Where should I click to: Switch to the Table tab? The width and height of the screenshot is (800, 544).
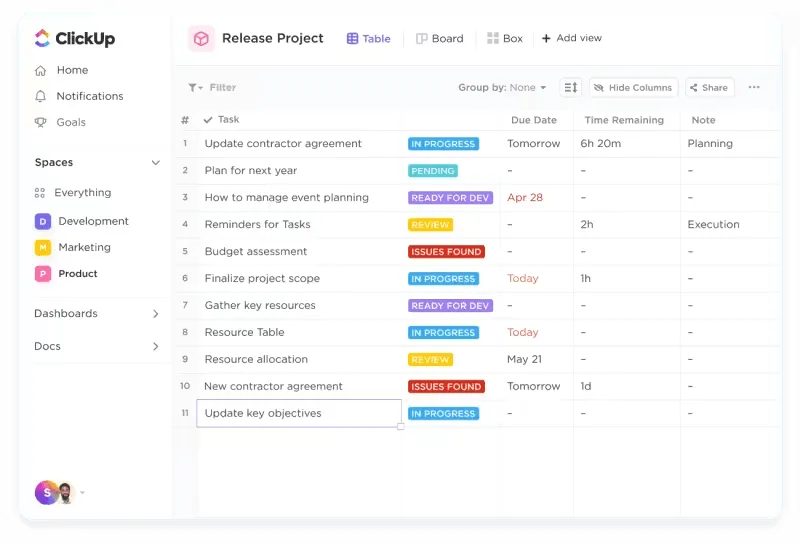(x=368, y=38)
